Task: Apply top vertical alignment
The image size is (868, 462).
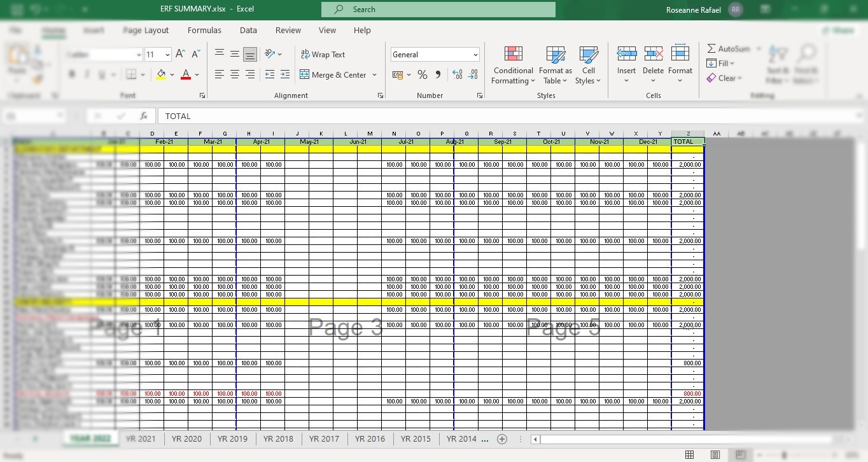Action: click(220, 54)
